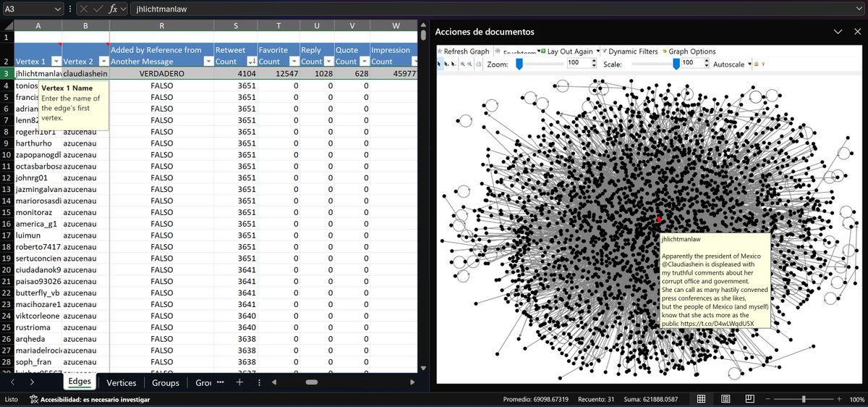Select the graph pointer selection tool
The image size is (868, 407).
pyautogui.click(x=440, y=64)
